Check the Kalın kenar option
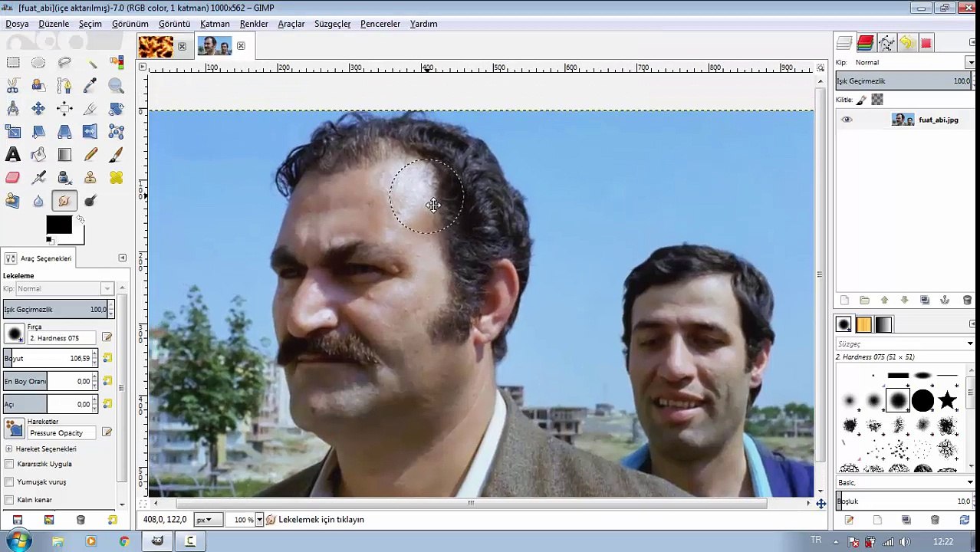The height and width of the screenshot is (552, 980). click(9, 500)
